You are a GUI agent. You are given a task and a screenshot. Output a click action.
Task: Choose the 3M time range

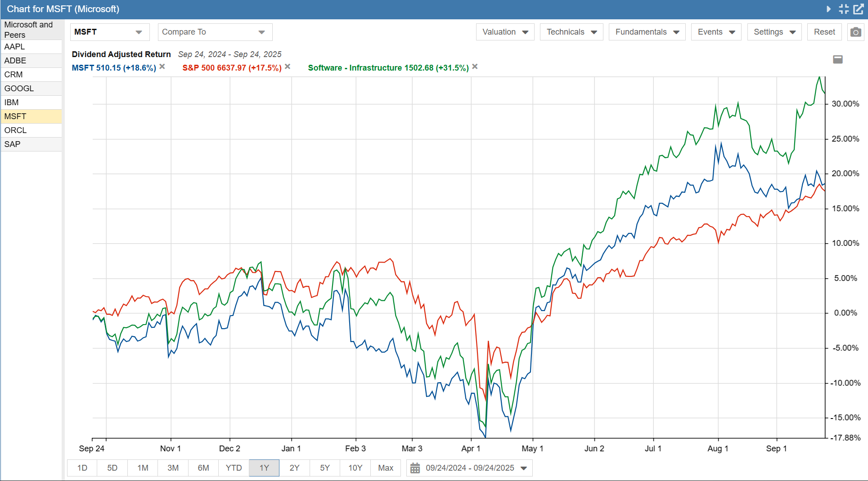coord(173,468)
